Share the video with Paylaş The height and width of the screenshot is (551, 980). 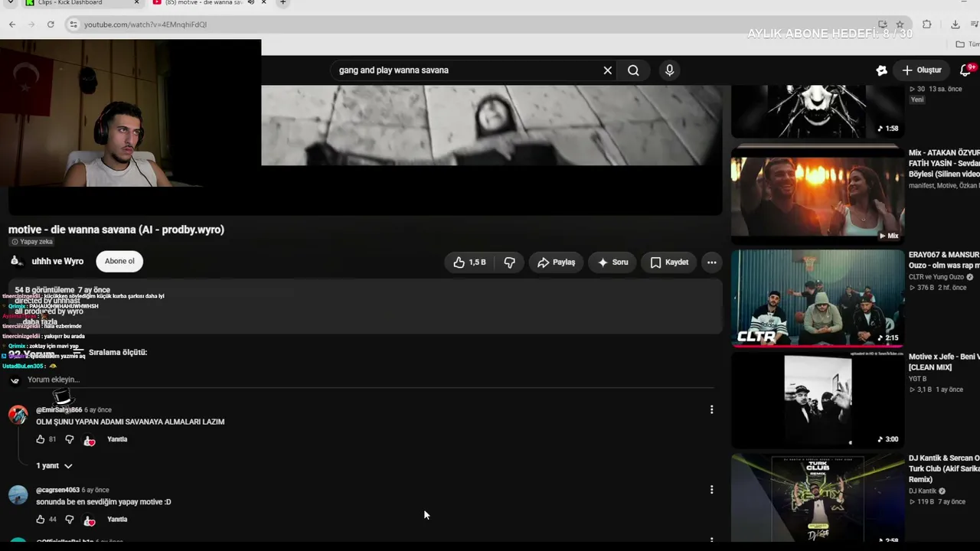click(x=556, y=262)
